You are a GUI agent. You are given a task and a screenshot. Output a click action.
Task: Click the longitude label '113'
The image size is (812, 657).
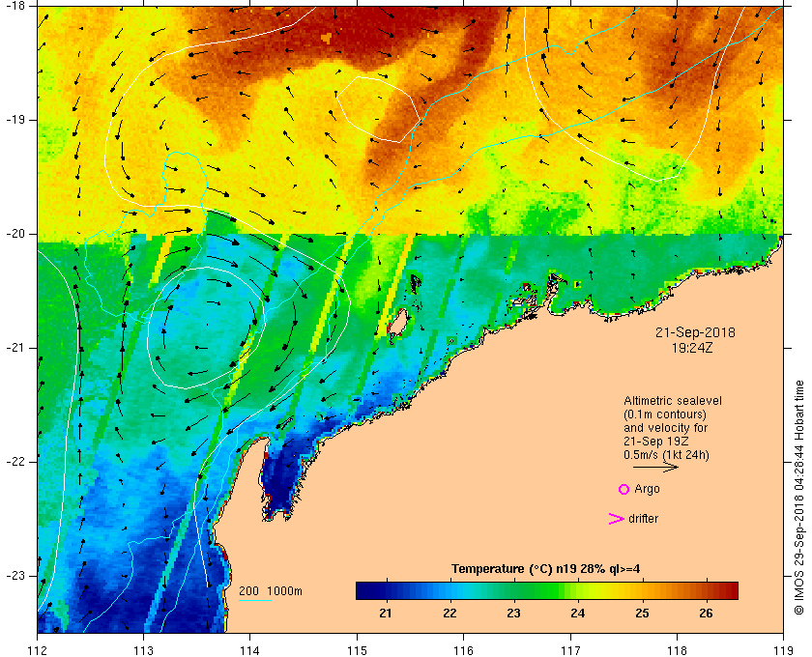(x=143, y=649)
